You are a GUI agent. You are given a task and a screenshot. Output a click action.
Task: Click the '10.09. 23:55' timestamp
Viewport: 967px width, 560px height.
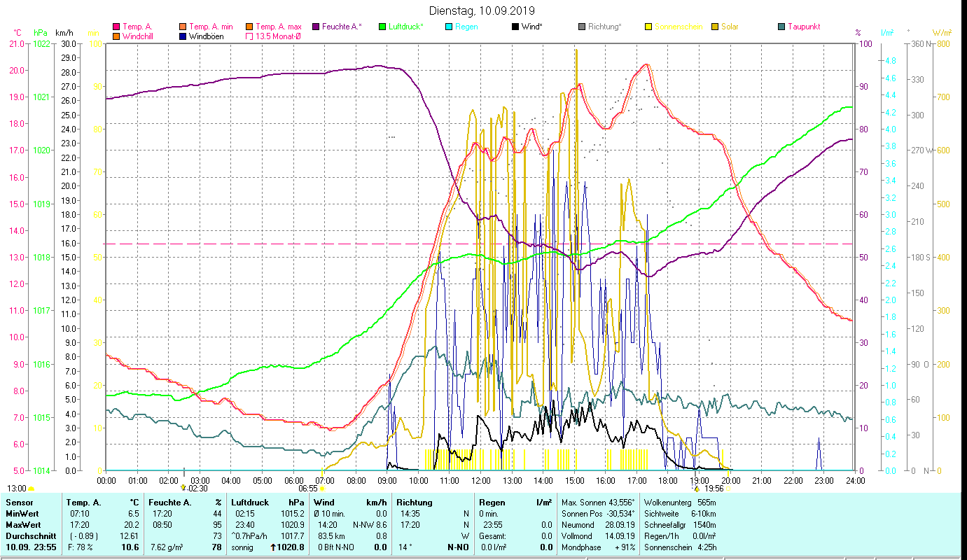pos(31,547)
